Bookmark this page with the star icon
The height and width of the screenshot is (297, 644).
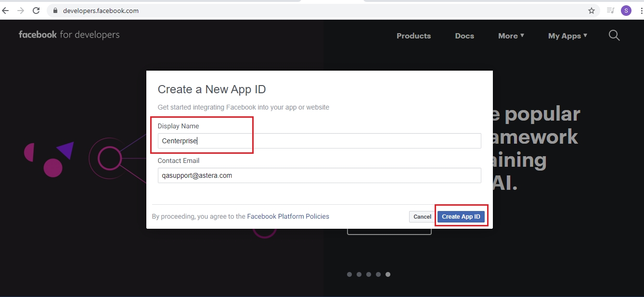[592, 11]
